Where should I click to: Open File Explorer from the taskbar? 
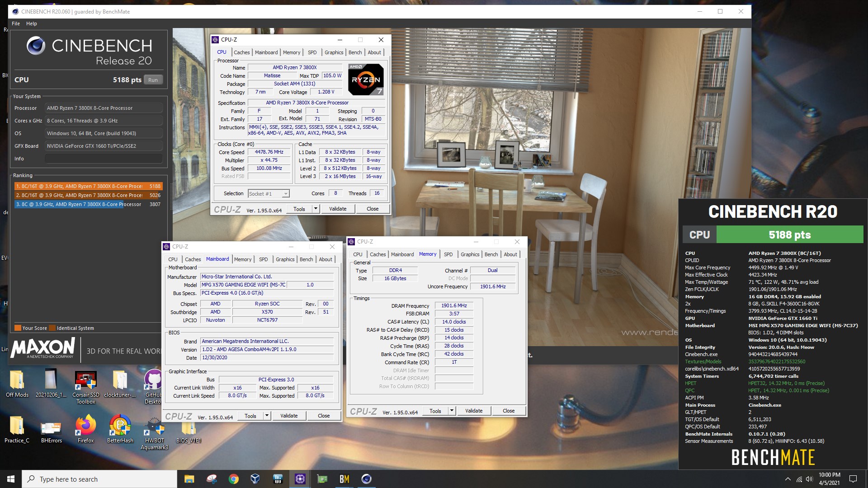click(x=189, y=479)
